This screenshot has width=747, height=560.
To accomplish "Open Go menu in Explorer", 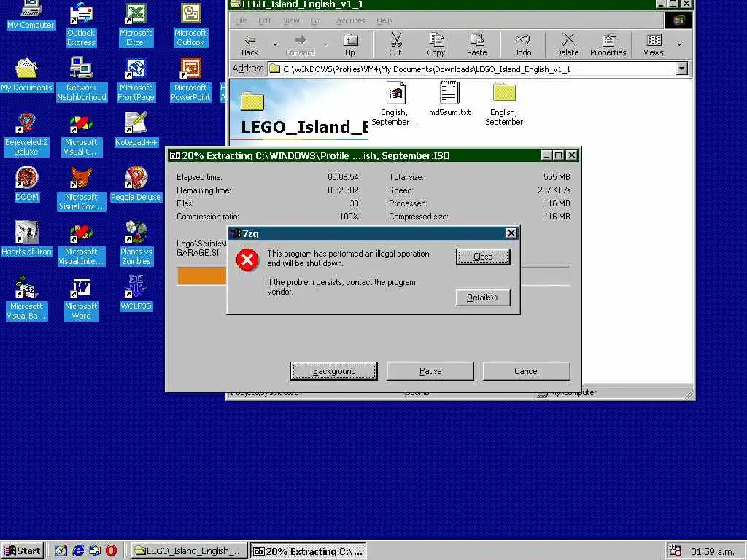I will click(315, 20).
